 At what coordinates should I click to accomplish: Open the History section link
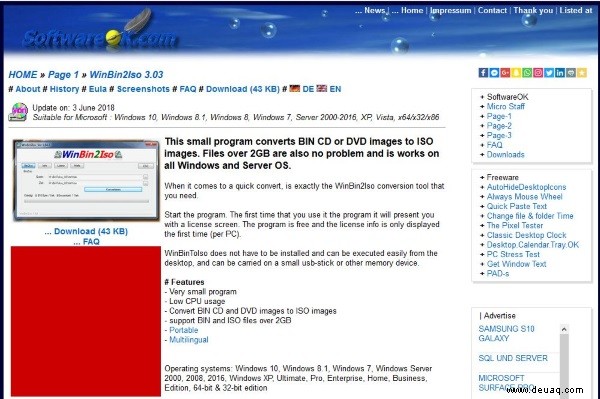(x=64, y=89)
